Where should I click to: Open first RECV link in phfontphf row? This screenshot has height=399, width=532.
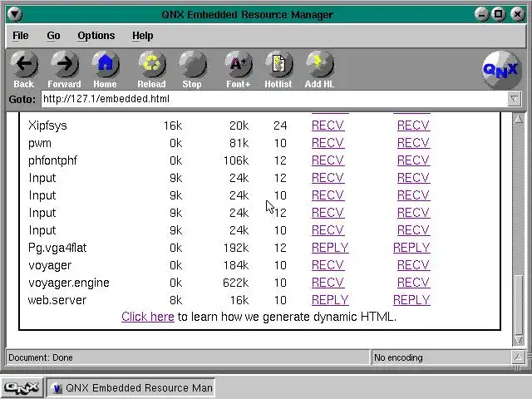328,160
